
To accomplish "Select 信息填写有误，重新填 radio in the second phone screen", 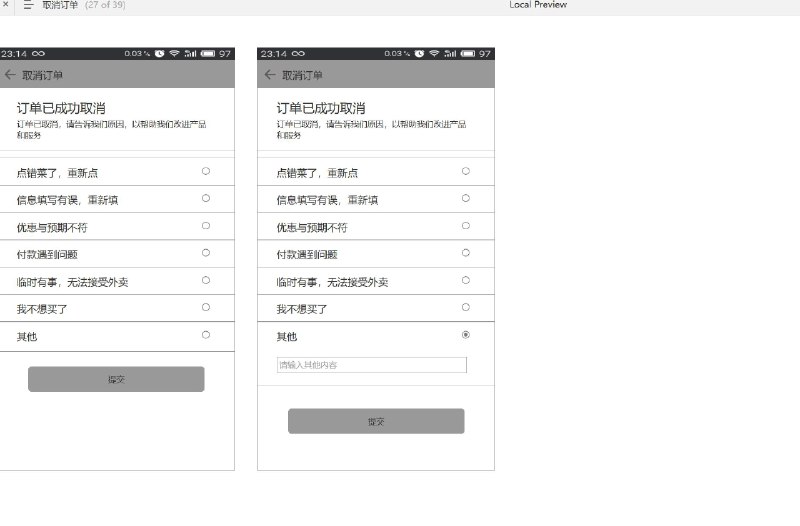I will 466,198.
